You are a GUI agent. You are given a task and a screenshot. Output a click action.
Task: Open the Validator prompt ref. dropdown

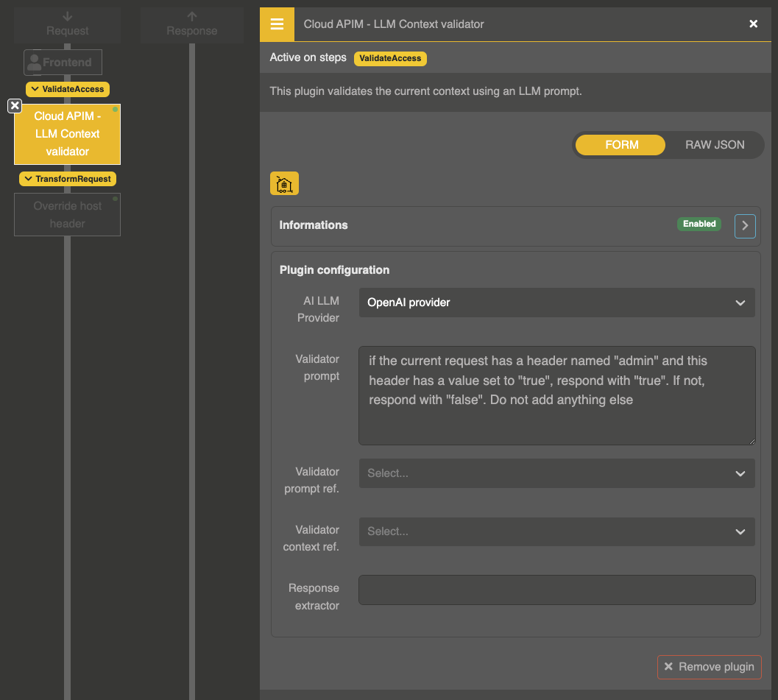556,473
